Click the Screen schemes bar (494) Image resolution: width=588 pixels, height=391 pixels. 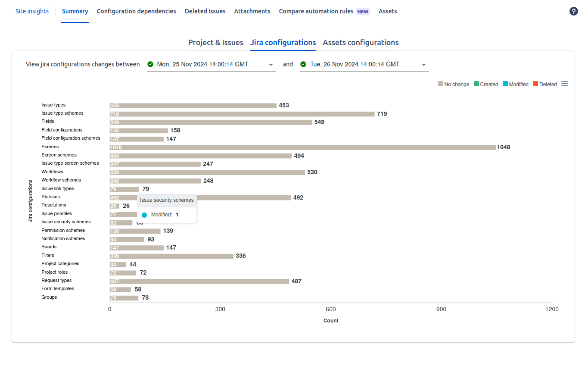(201, 156)
